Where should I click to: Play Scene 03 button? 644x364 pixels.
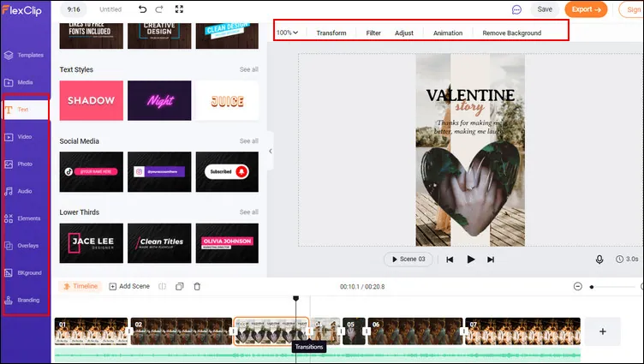click(408, 260)
